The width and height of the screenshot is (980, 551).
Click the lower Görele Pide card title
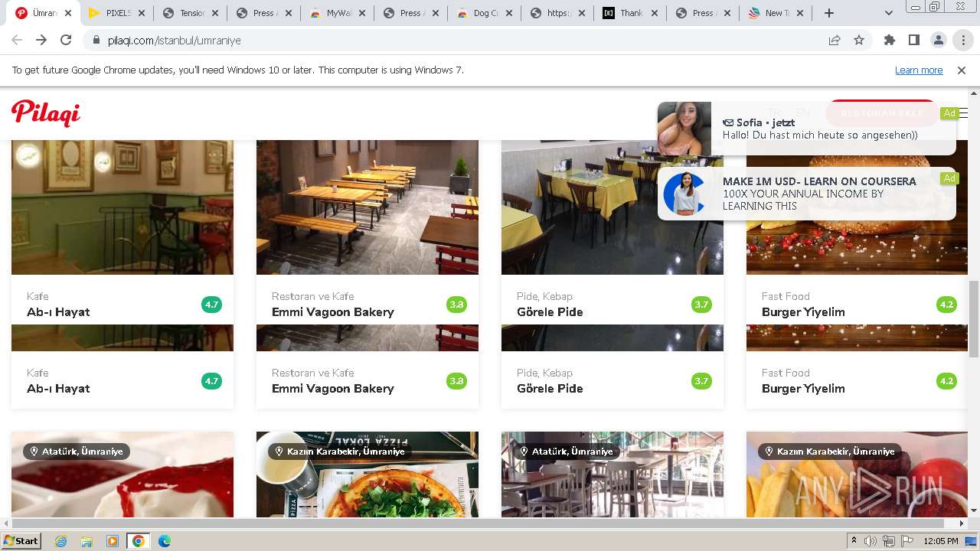(550, 389)
